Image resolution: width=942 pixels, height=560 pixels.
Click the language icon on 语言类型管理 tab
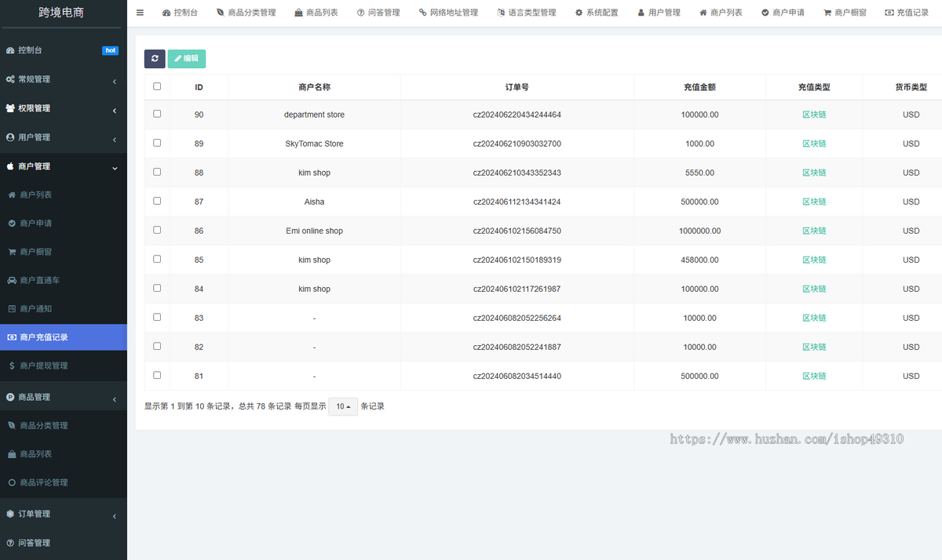tap(501, 13)
